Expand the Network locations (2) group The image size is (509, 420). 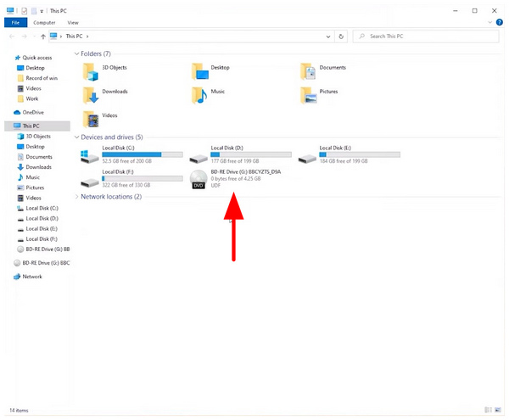76,197
